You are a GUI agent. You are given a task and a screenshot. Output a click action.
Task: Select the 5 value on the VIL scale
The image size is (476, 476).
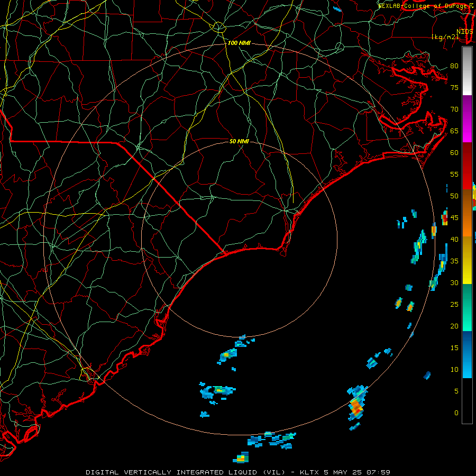456,391
